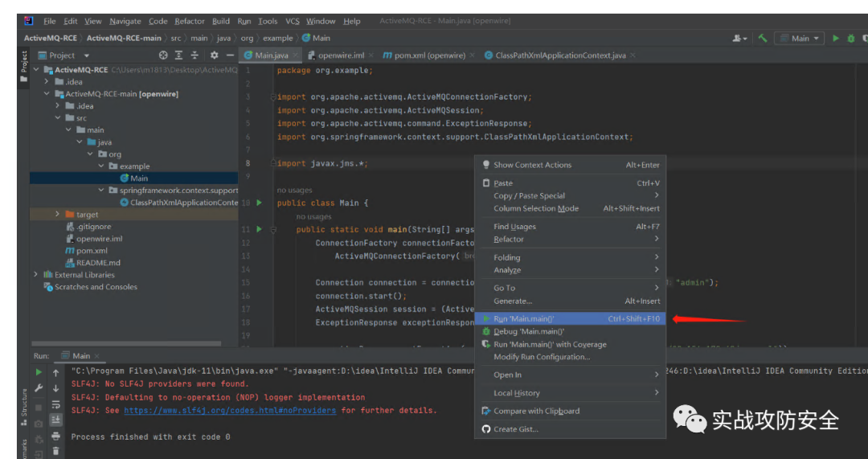Screen dimensions: 868x459
Task: Open the Project view mode dropdown
Action: tap(86, 55)
